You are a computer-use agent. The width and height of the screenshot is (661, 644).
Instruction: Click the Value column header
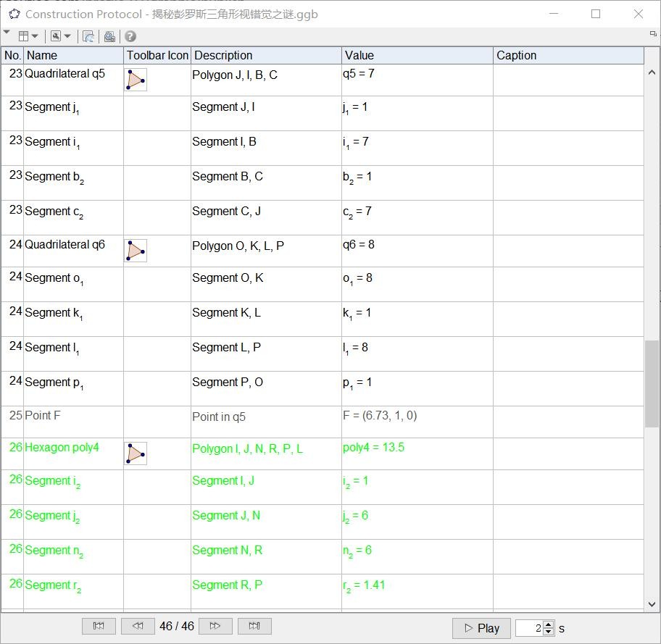[x=417, y=55]
